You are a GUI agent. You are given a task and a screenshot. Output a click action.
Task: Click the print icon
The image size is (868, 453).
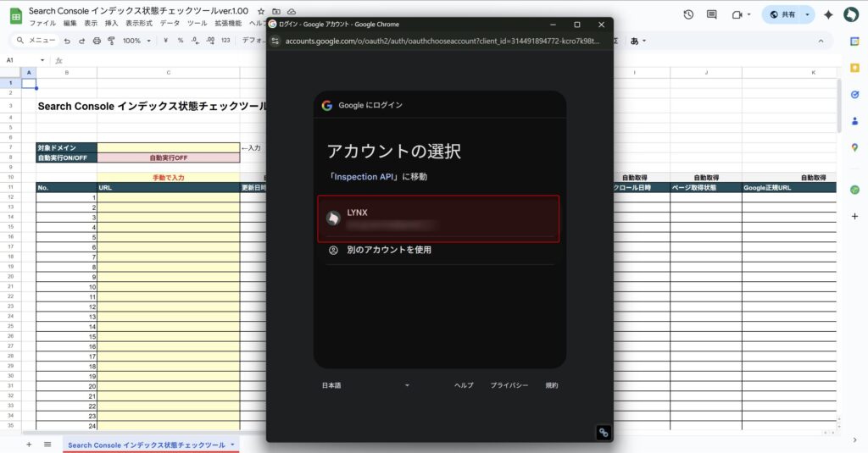coord(97,41)
